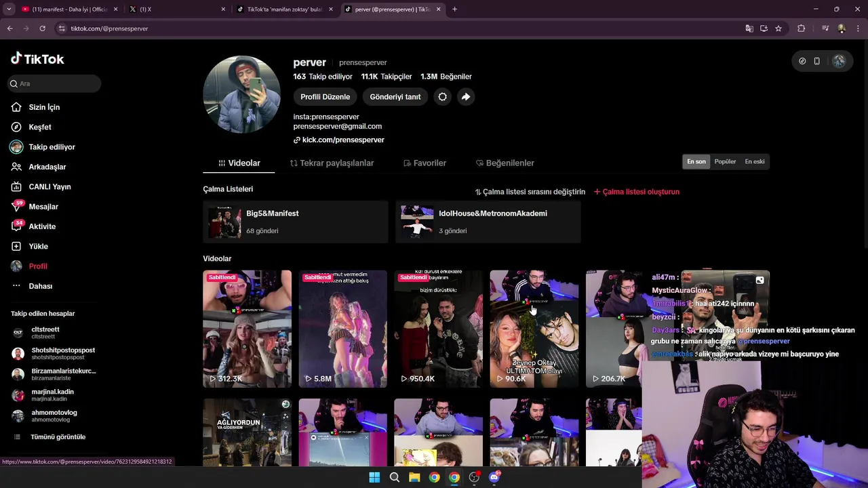
Task: Open cltstreett followed account
Action: pyautogui.click(x=45, y=333)
